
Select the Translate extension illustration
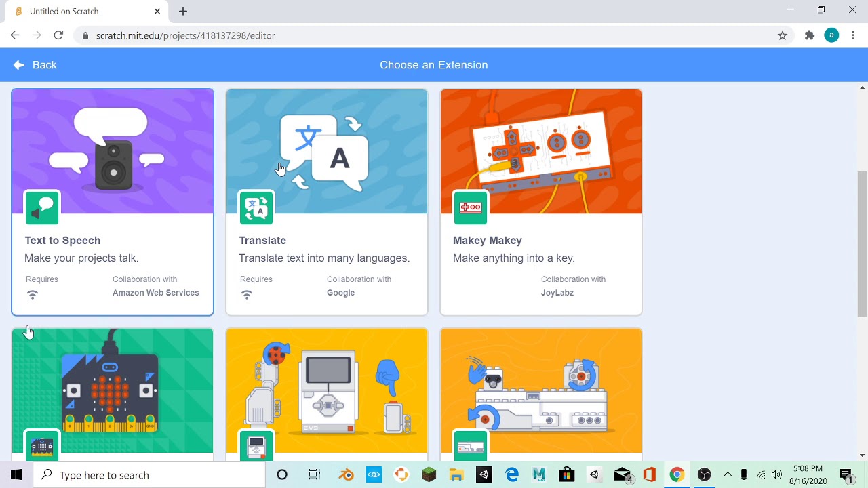(327, 152)
